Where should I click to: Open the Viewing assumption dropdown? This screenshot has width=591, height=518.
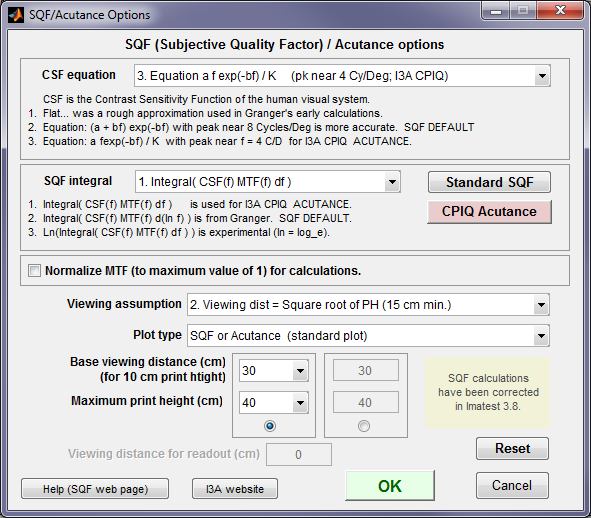point(368,305)
